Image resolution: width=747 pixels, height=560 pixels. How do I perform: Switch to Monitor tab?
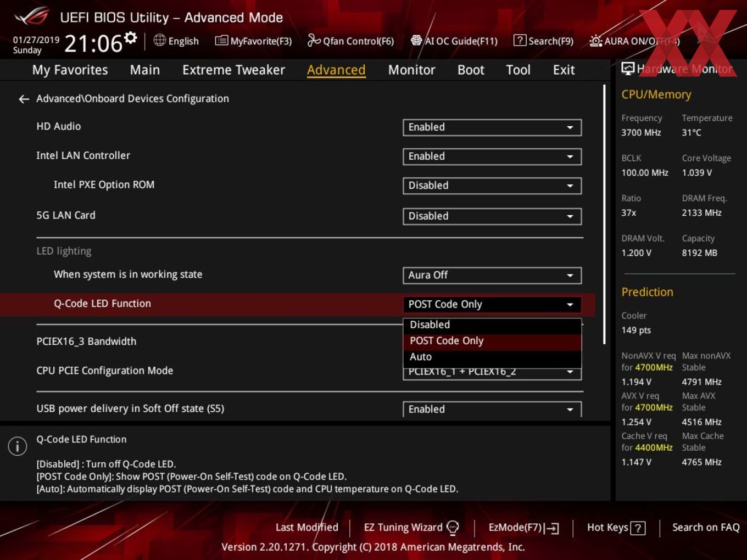click(411, 70)
